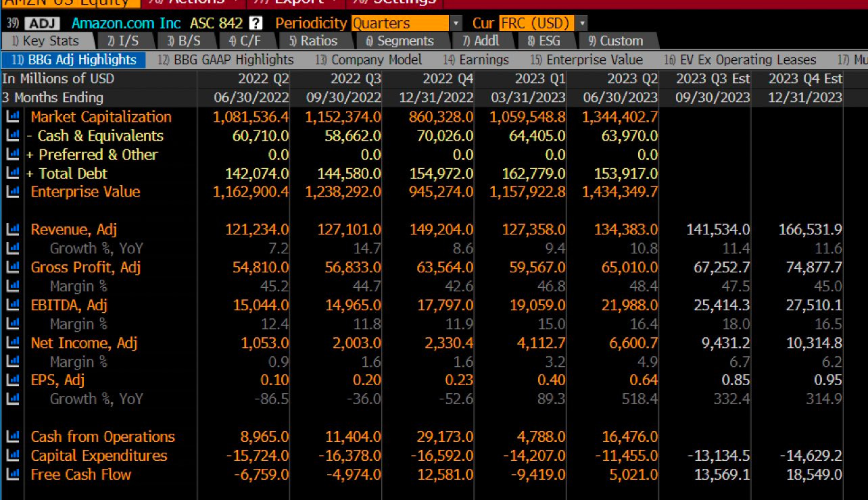This screenshot has height=500, width=868.
Task: Click the In Millions of USD header
Action: point(58,79)
